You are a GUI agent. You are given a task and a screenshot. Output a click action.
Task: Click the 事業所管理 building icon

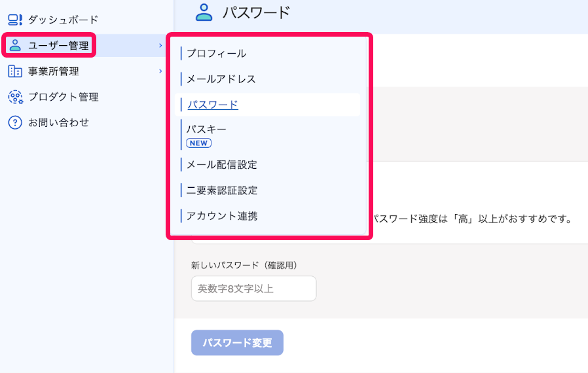tap(15, 71)
